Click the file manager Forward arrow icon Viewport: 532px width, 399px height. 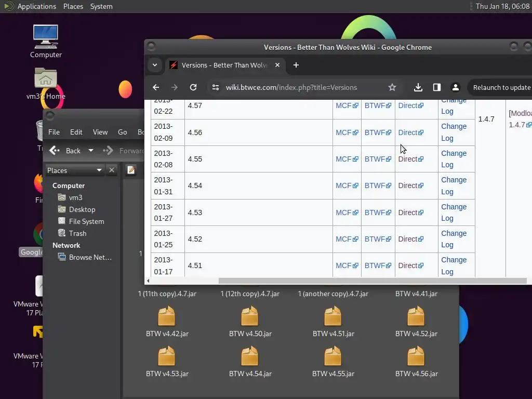[x=108, y=150]
